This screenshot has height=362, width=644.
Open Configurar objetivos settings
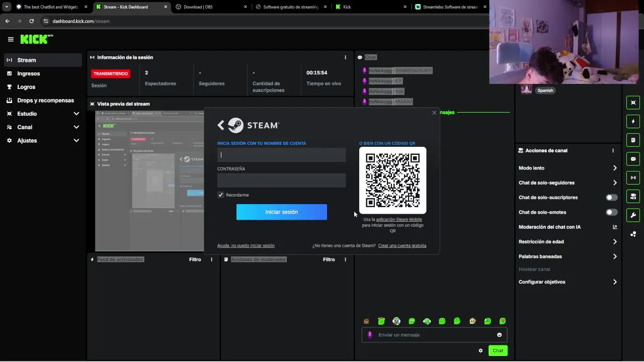pyautogui.click(x=615, y=282)
